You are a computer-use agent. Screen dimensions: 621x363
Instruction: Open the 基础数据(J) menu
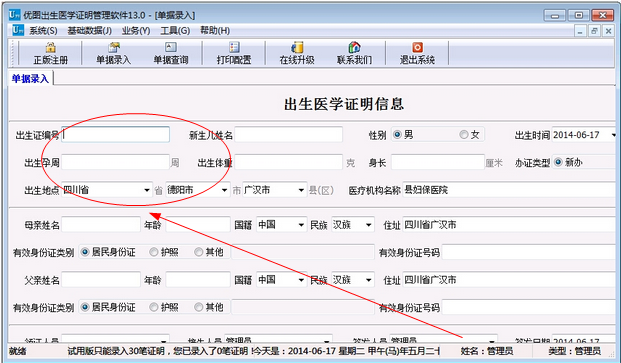click(x=90, y=31)
